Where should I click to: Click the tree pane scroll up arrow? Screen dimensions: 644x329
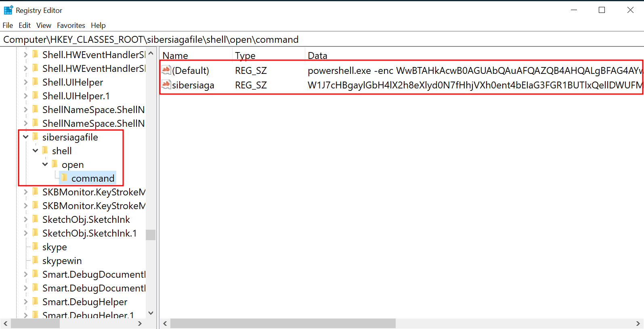click(151, 53)
